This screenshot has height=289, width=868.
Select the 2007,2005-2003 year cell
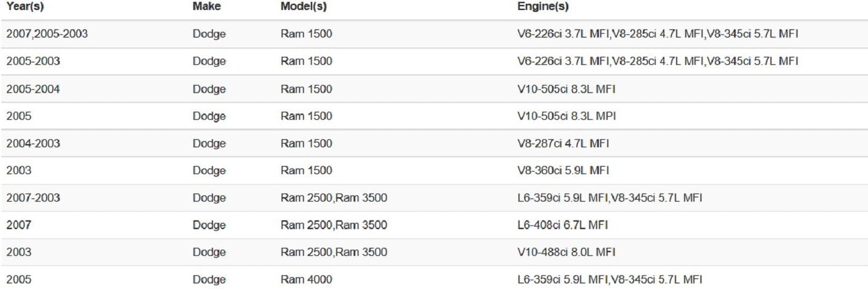47,34
